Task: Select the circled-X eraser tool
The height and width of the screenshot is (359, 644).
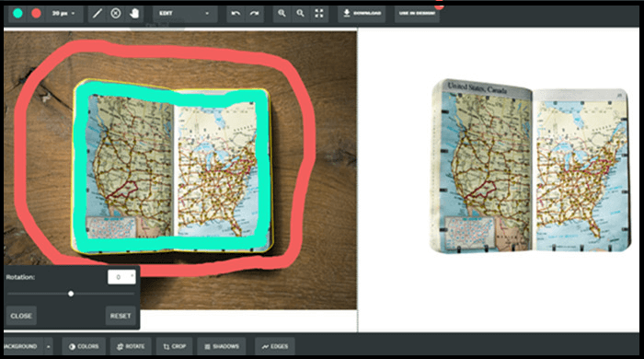Action: pyautogui.click(x=116, y=14)
